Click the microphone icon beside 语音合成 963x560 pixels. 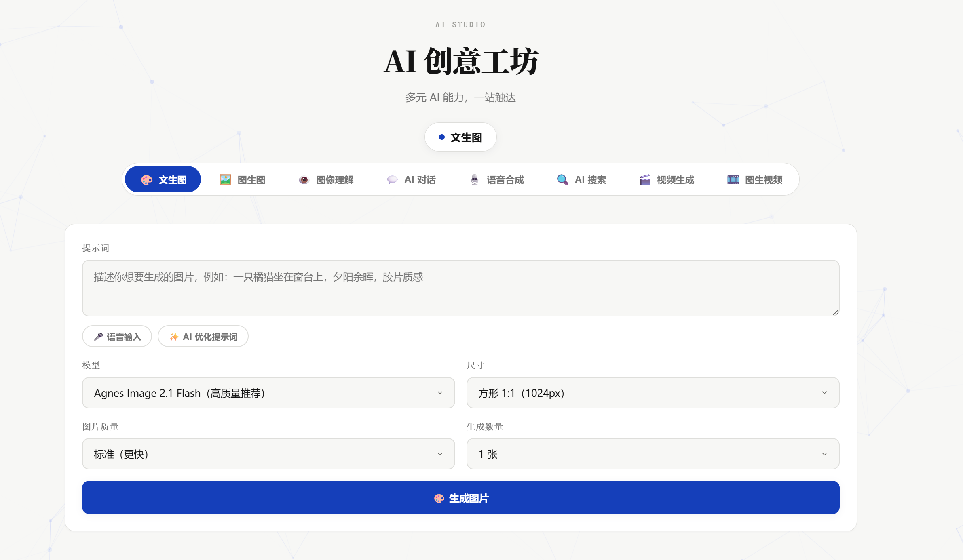point(475,180)
